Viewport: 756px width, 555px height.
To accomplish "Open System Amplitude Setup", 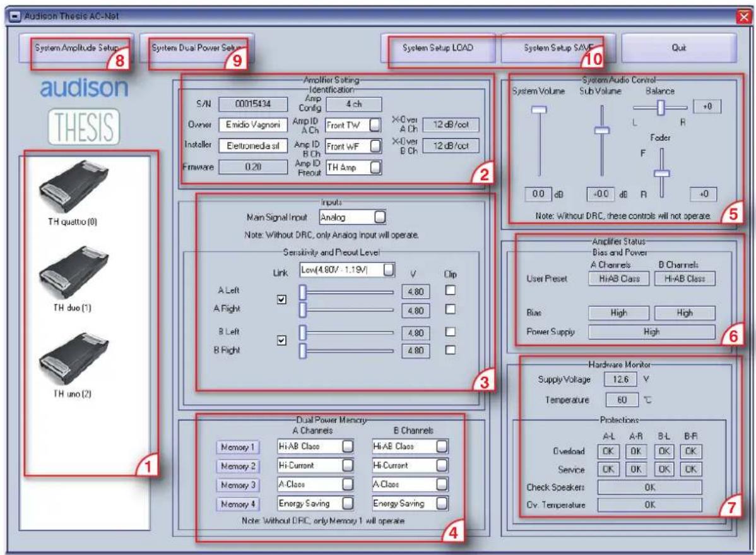I will point(76,48).
